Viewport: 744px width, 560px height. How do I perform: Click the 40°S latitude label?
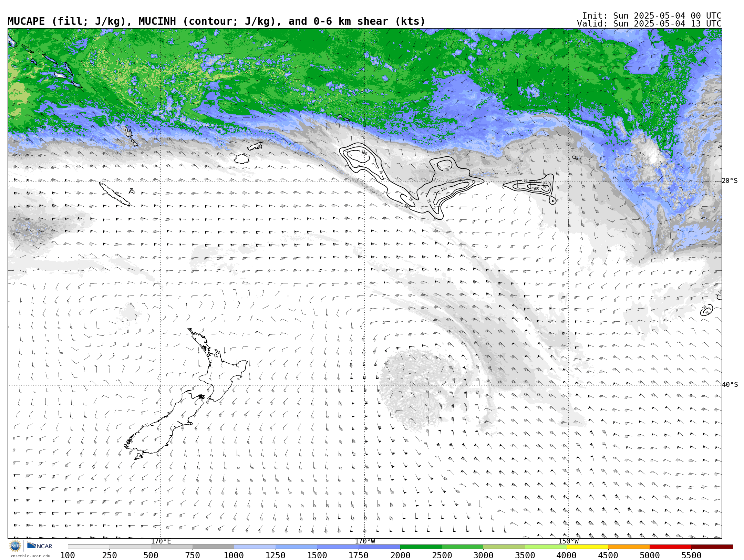click(730, 385)
